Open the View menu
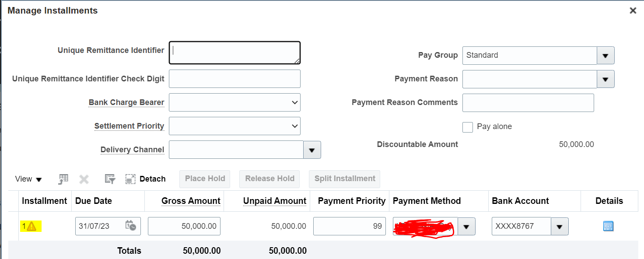This screenshot has width=644, height=259. click(x=28, y=178)
